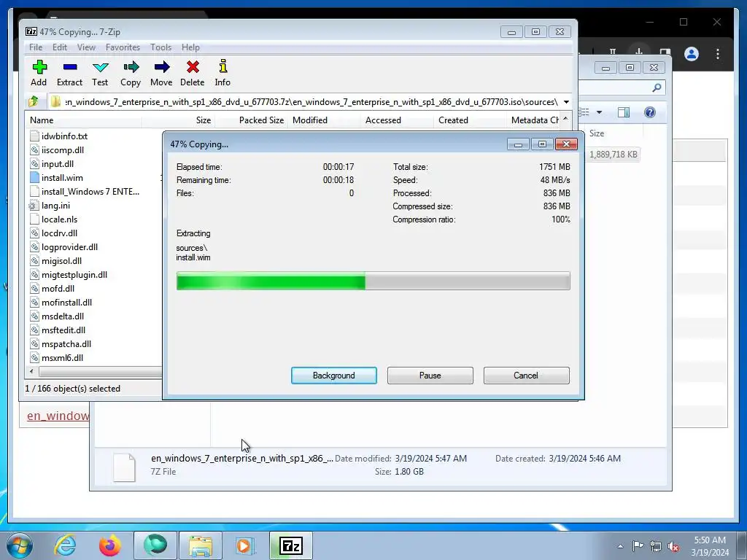This screenshot has width=747, height=560.
Task: Click the en_window link on the webpage
Action: pyautogui.click(x=58, y=416)
